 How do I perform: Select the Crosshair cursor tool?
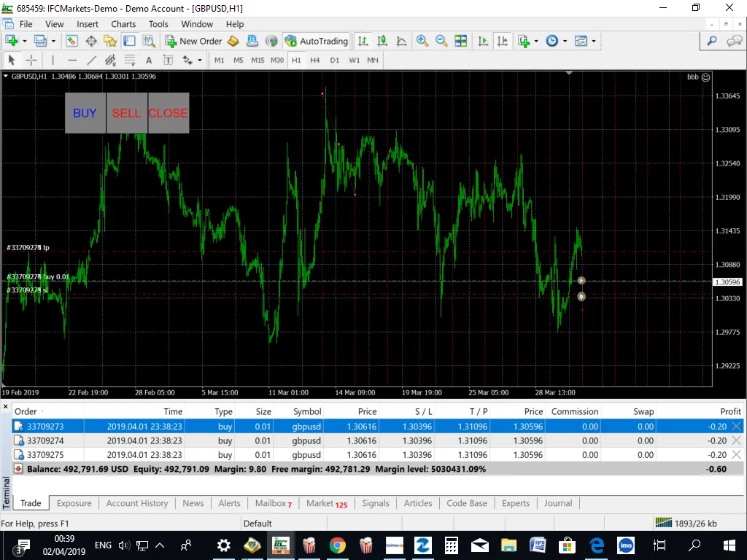[x=31, y=60]
